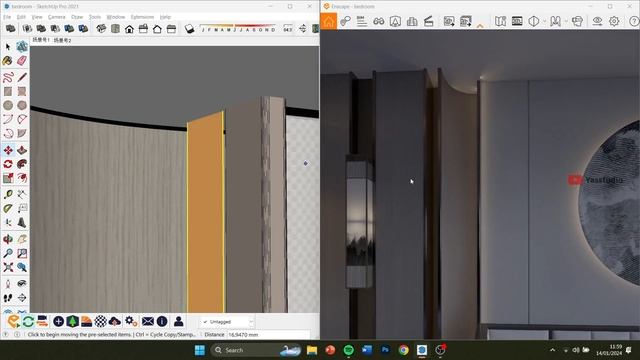
Task: Open the File menu
Action: pos(7,17)
